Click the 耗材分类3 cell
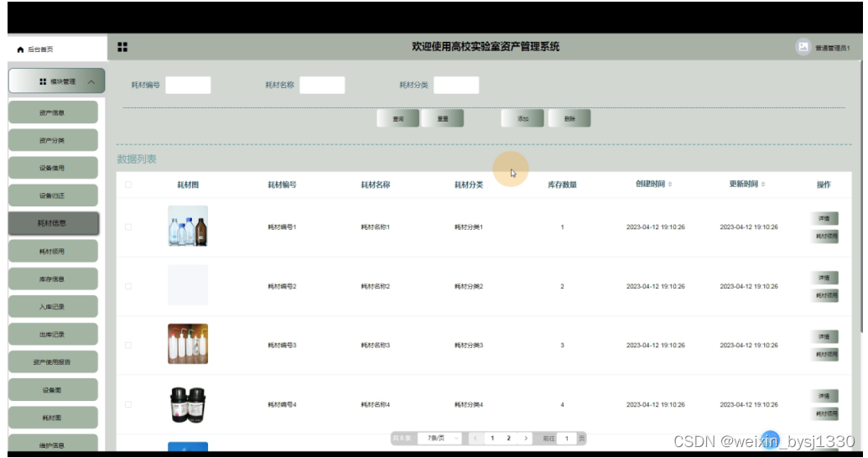868x458 pixels. coord(469,345)
